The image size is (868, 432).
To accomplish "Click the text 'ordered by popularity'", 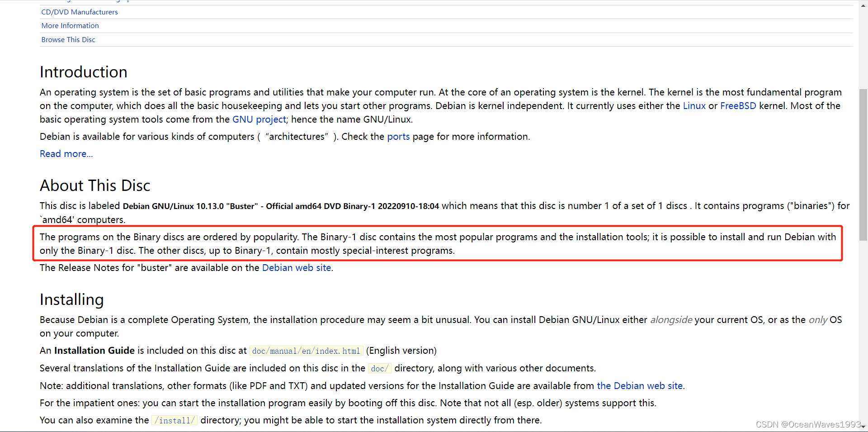I will click(250, 237).
